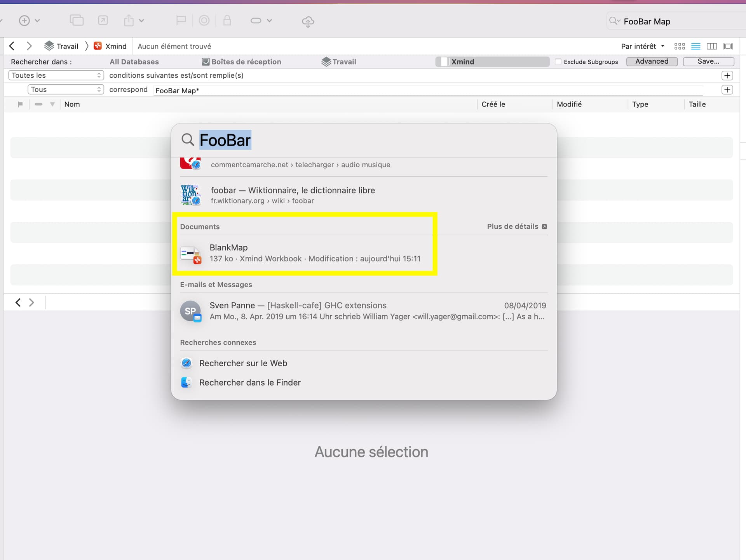Go forward with the navigation arrow

(29, 46)
